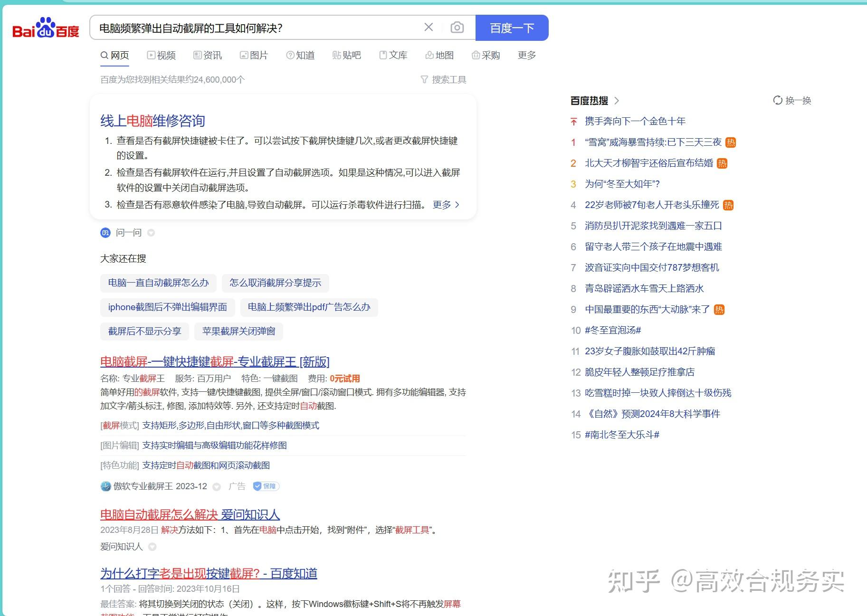This screenshot has width=867, height=616.
Task: Select suggestion 电脑上频繁弹出pdf广告怎么办
Action: pos(309,307)
